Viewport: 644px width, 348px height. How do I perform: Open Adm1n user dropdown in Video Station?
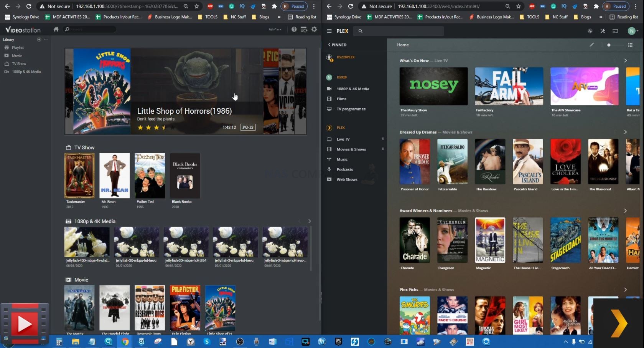(275, 30)
